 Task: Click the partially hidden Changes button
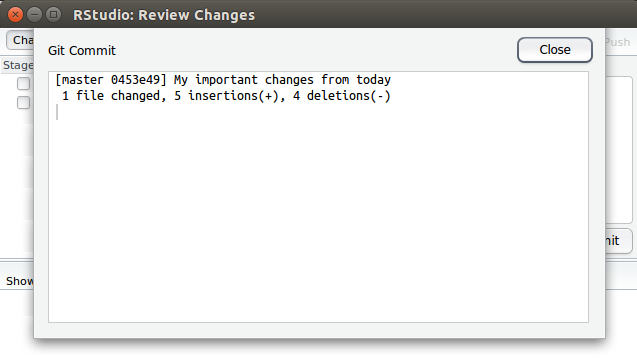click(20, 40)
